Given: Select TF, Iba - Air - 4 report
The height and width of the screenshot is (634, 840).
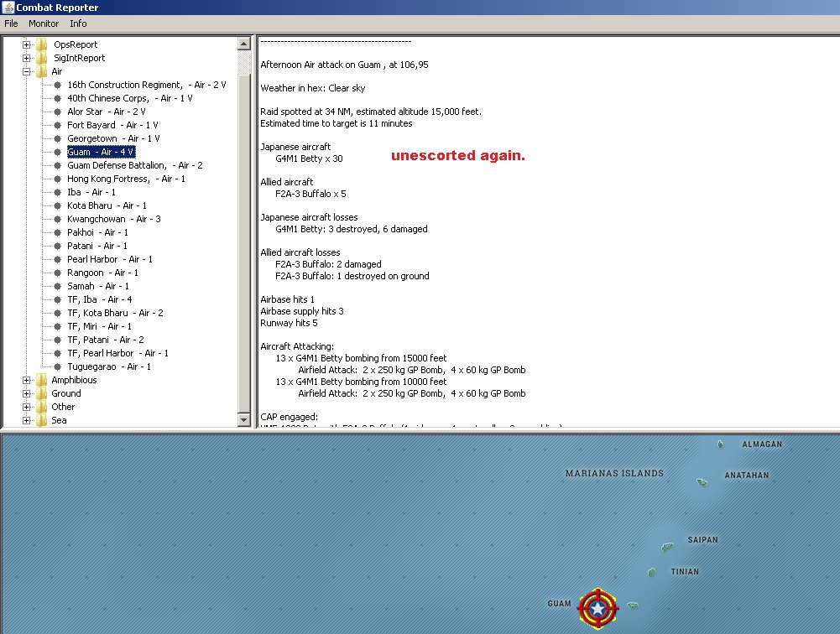Looking at the screenshot, I should (100, 299).
